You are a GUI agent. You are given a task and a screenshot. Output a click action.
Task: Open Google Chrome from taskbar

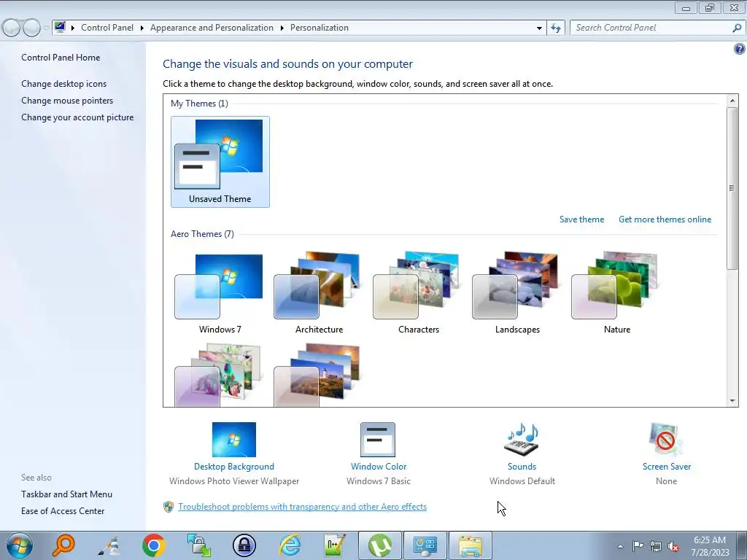(x=153, y=545)
